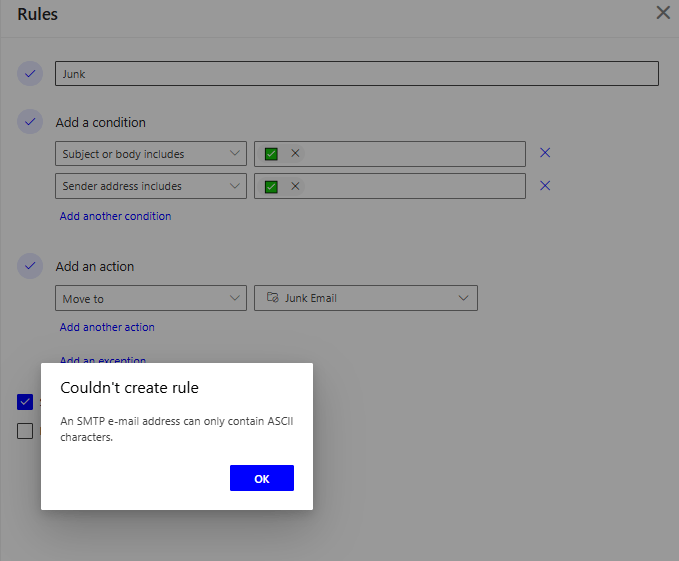Click the green check emoji in the Sender field

[x=271, y=187]
